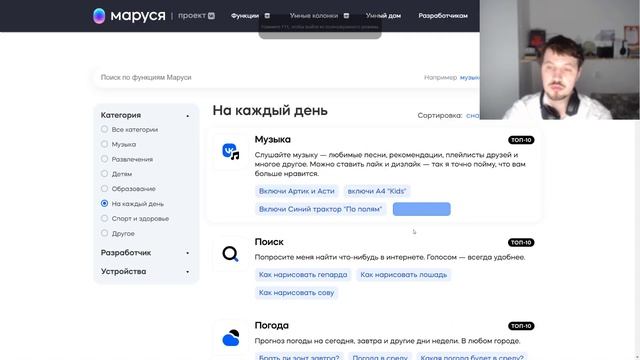Click Какая погода будет в среду? chip
Screen dimensions: 640x360
[472, 357]
